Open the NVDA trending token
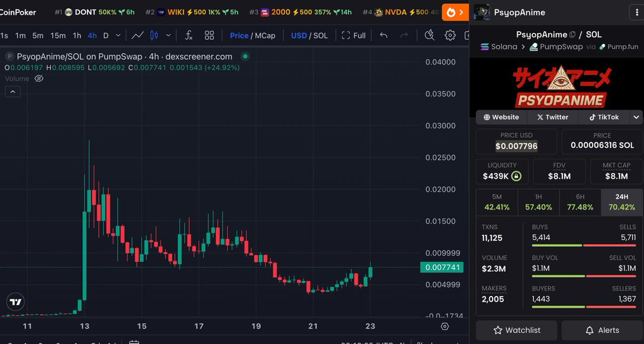Image resolution: width=644 pixels, height=344 pixels. [401, 12]
